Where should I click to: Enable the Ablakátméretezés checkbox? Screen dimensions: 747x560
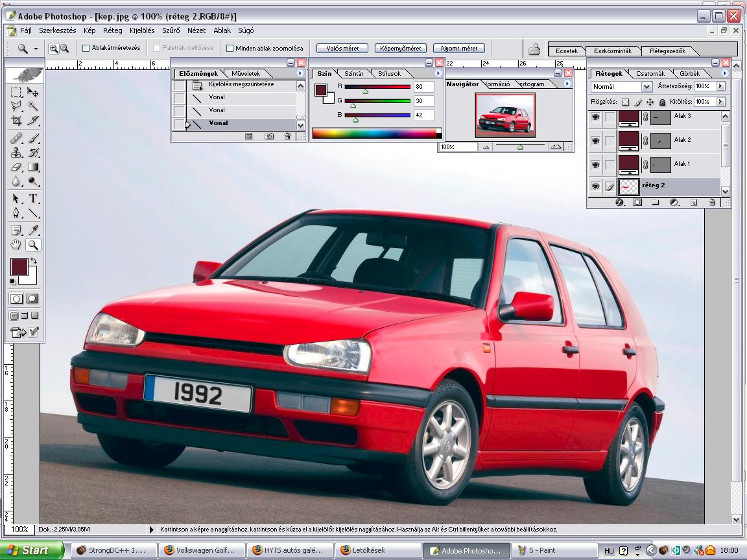(x=86, y=48)
